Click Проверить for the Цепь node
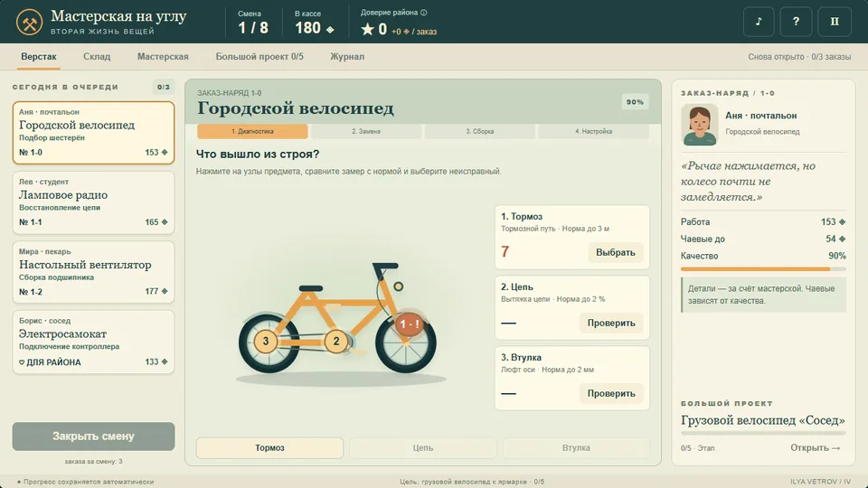 point(611,324)
